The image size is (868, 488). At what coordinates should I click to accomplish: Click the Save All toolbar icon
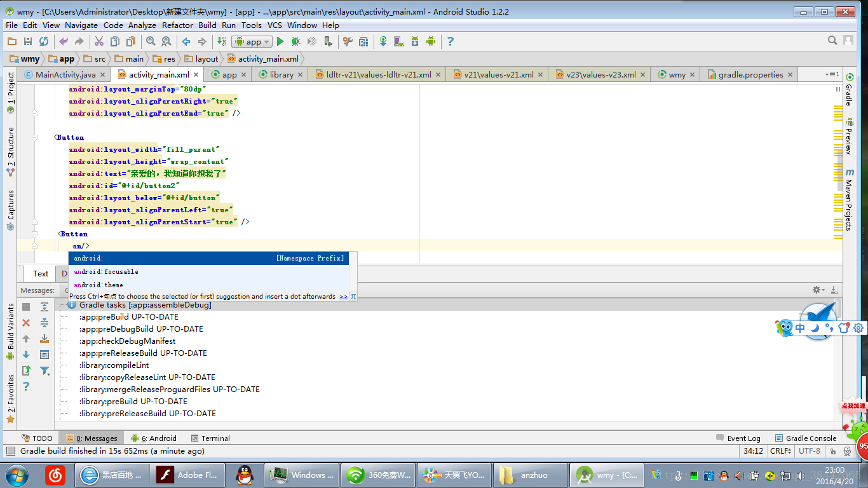[27, 41]
